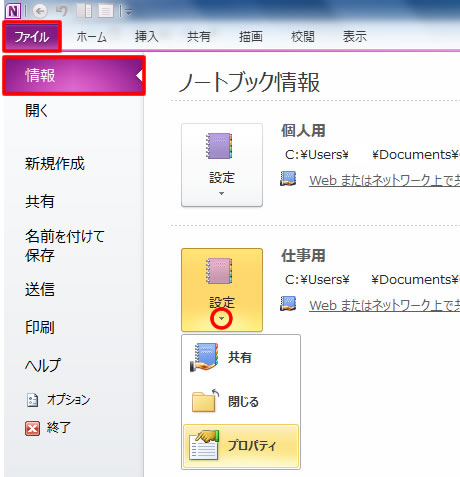Image resolution: width=460 pixels, height=477 pixels.
Task: Select 印刷 in the backstage menu
Action: tap(40, 327)
